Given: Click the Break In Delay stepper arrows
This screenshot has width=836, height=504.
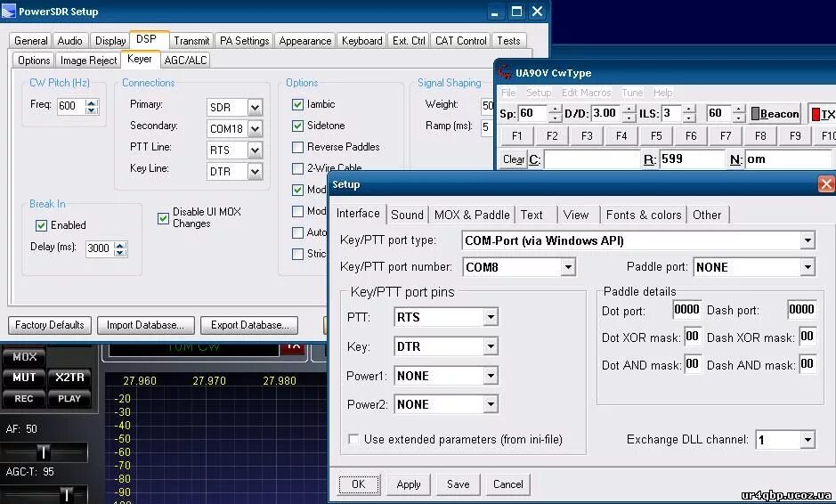Looking at the screenshot, I should [120, 248].
